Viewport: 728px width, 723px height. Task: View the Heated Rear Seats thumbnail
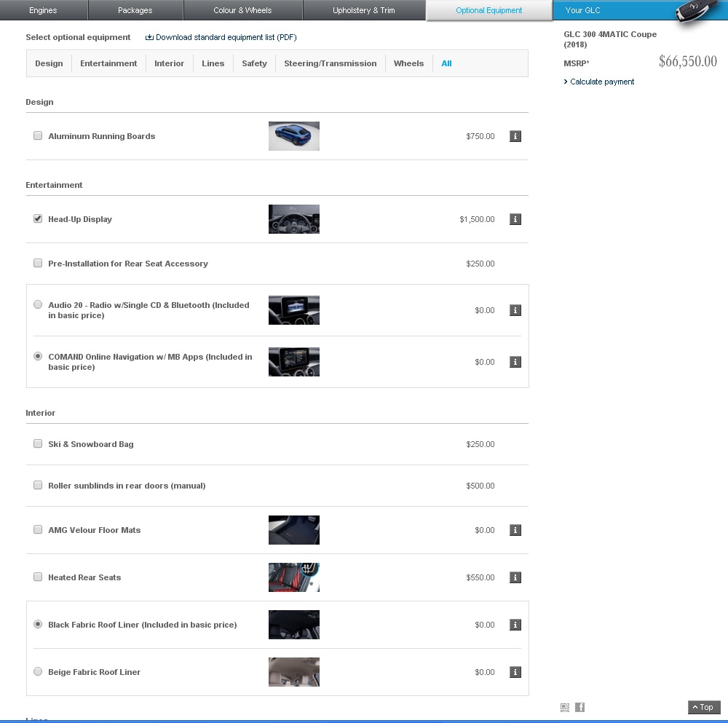294,577
